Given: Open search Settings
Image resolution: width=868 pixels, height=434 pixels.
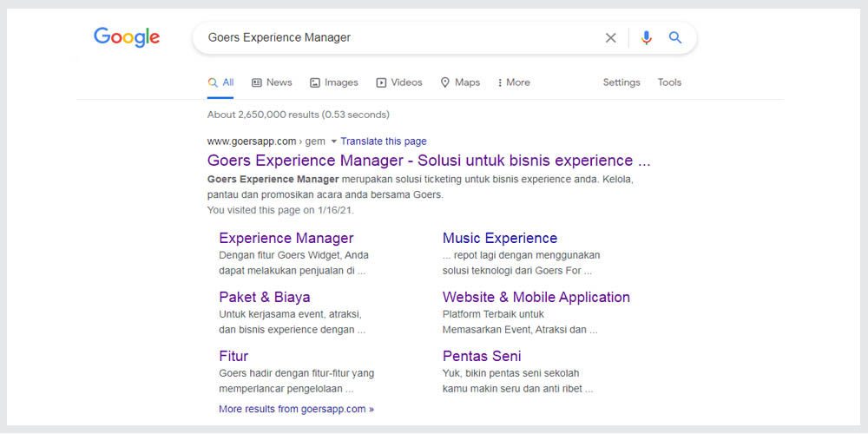Looking at the screenshot, I should click(x=621, y=82).
